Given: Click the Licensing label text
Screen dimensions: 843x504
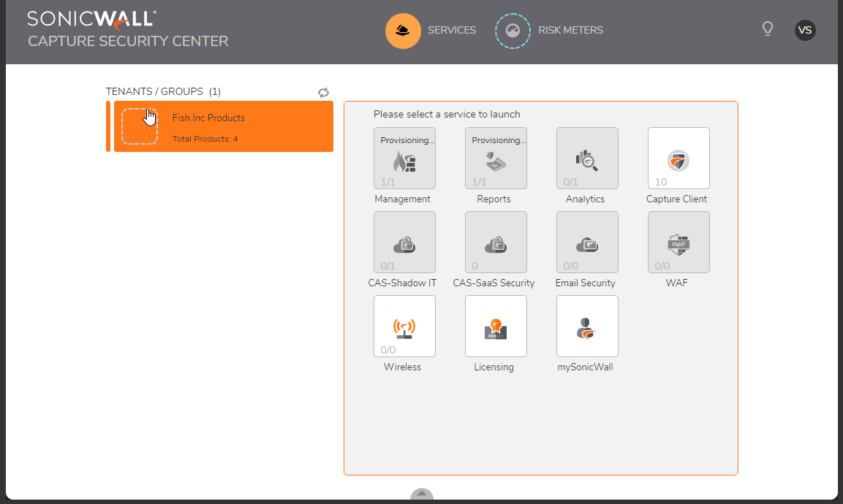Looking at the screenshot, I should coord(494,367).
